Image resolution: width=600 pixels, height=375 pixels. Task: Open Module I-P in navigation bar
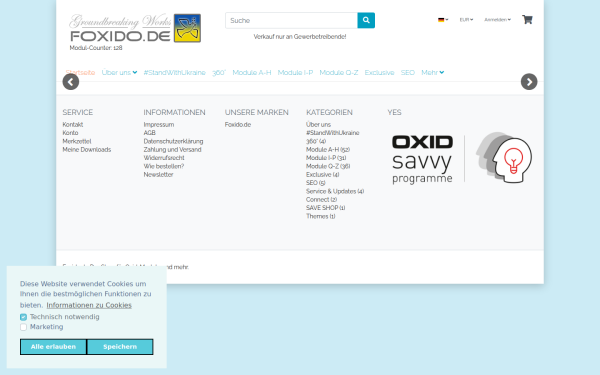tap(295, 72)
